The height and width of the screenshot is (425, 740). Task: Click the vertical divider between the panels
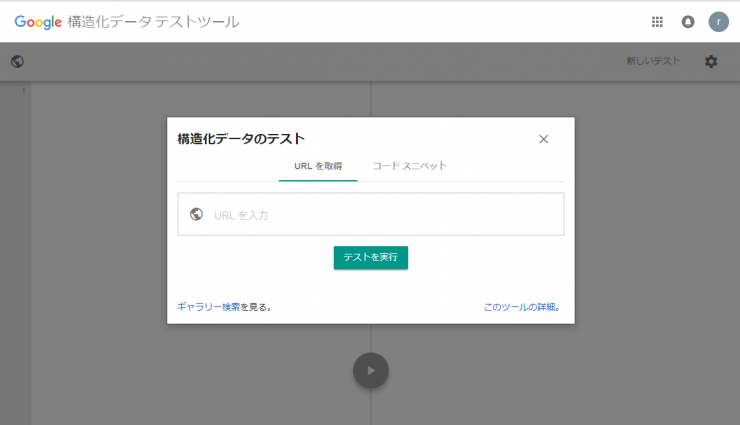(371, 100)
